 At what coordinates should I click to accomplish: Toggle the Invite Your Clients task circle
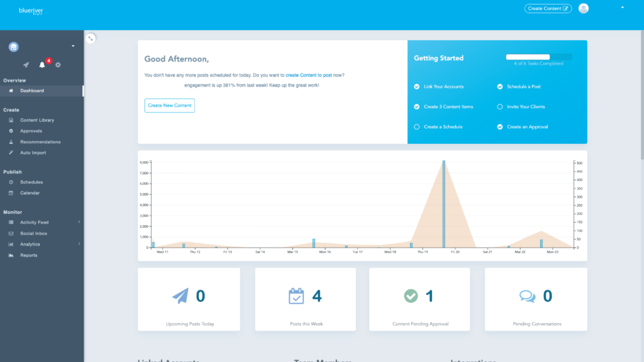(500, 107)
